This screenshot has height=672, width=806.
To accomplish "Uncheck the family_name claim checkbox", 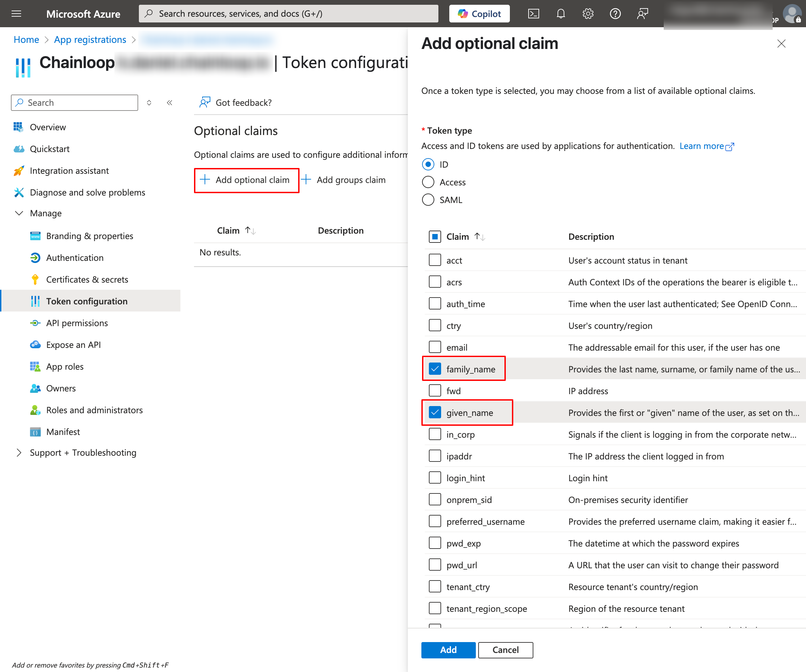I will [x=435, y=369].
